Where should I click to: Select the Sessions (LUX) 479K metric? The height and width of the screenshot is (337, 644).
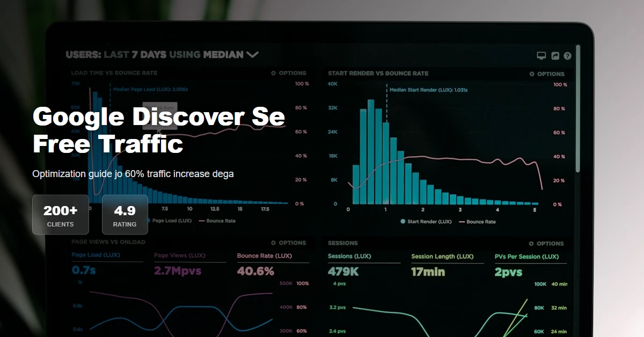tap(364, 265)
